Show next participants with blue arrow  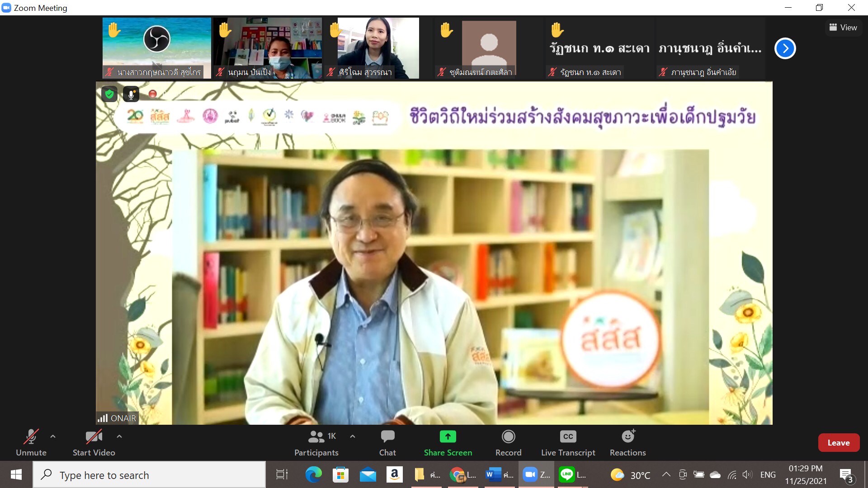[x=785, y=48]
